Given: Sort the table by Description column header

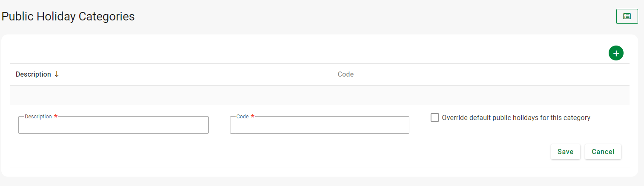Looking at the screenshot, I should tap(33, 74).
